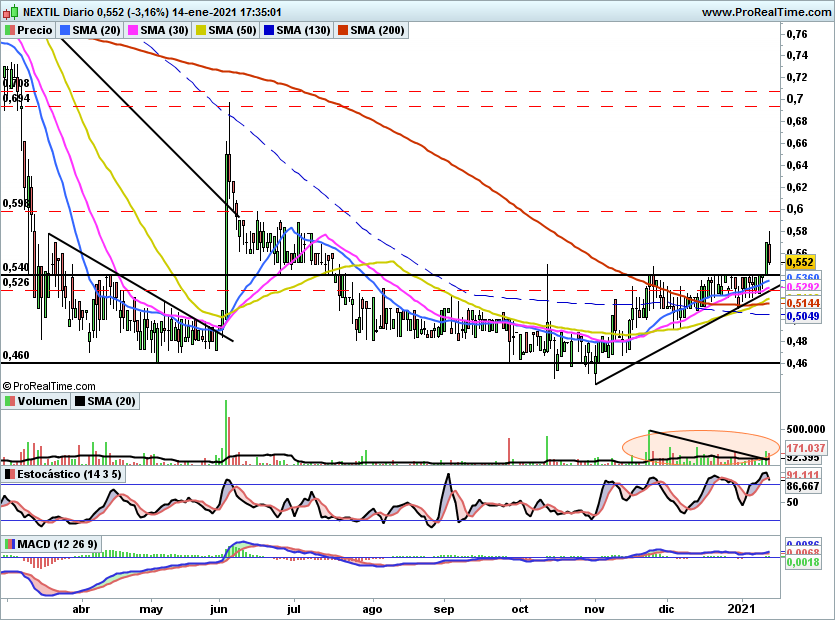
Task: Click the NEXTIL Diario chart title
Action: (59, 12)
